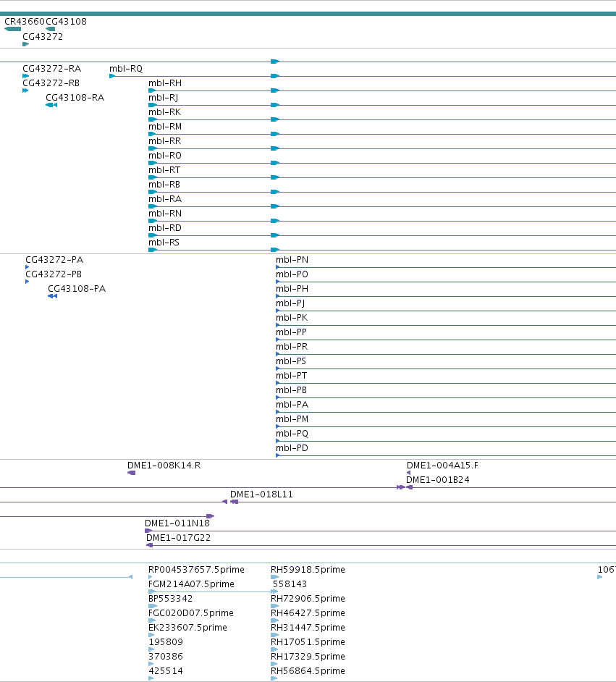Select protein CG43272-PB
Viewport: 616px width, 682px height.
click(x=54, y=274)
